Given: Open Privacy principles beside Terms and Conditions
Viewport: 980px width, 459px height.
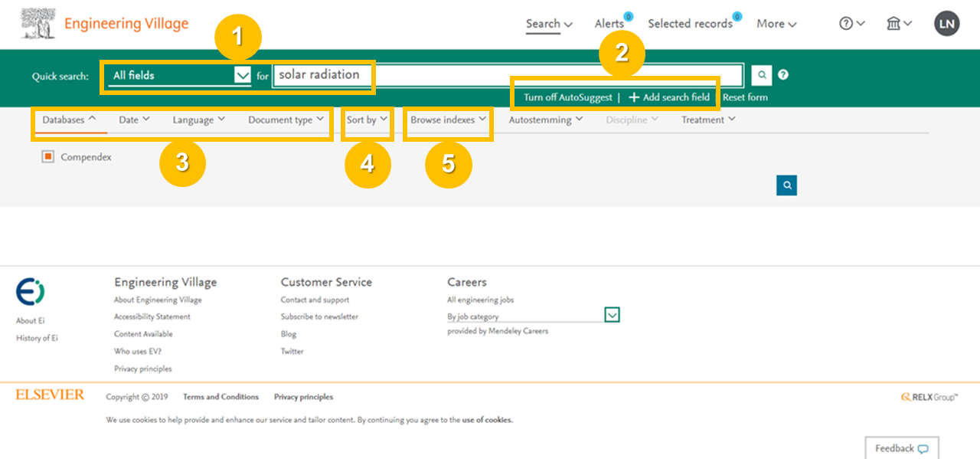Looking at the screenshot, I should point(303,397).
